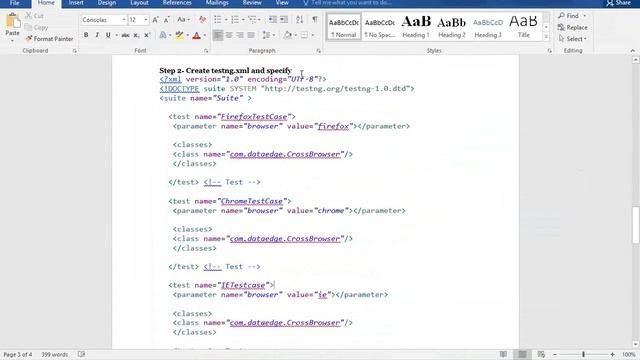Open underline style dropdown arrow

(x=116, y=35)
